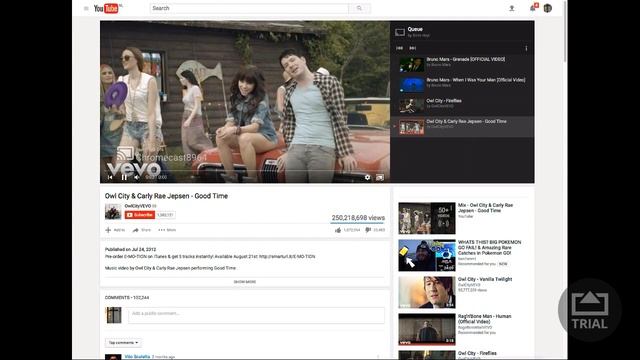The height and width of the screenshot is (360, 640).
Task: Open the OwlCityVEVO channel avatar
Action: click(x=113, y=211)
